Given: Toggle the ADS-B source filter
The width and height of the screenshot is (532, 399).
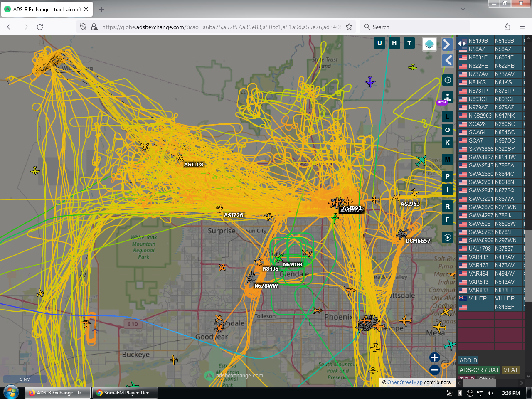Looking at the screenshot, I should (468, 360).
